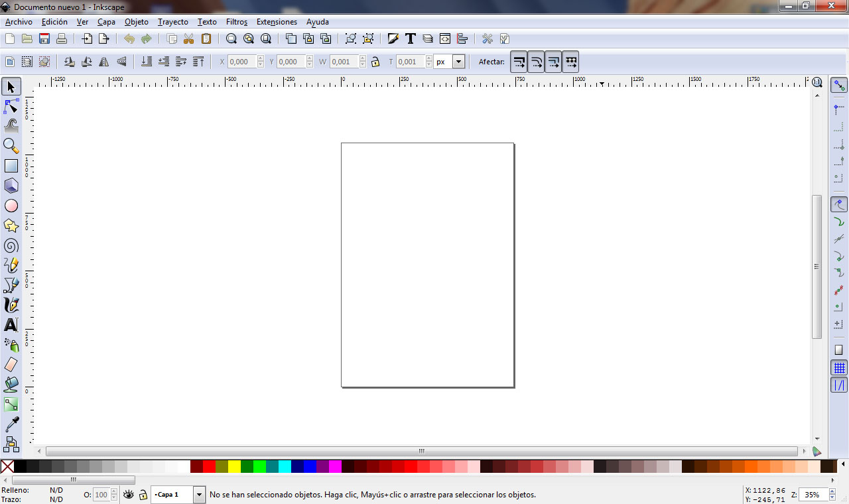Viewport: 849px width, 504px height.
Task: Toggle the main snapping enable button
Action: coord(840,86)
